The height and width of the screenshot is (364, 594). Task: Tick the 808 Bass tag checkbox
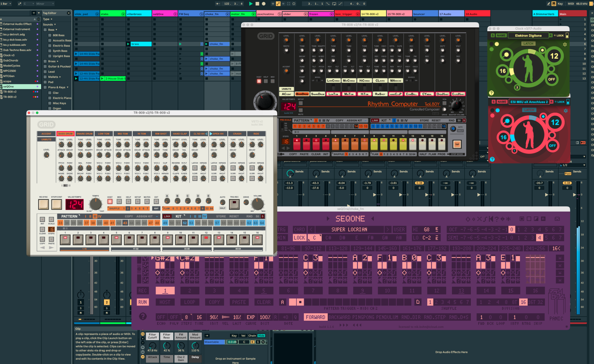(x=50, y=35)
